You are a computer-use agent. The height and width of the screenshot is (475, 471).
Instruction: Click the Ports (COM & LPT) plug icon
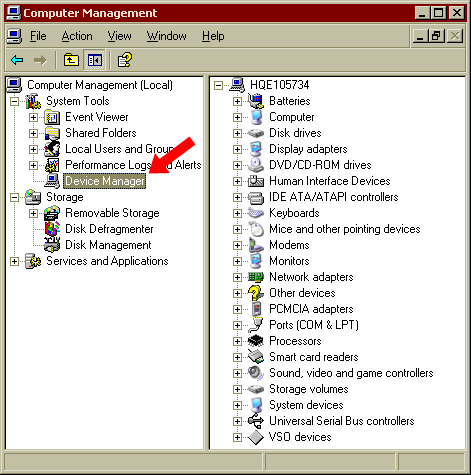click(256, 325)
